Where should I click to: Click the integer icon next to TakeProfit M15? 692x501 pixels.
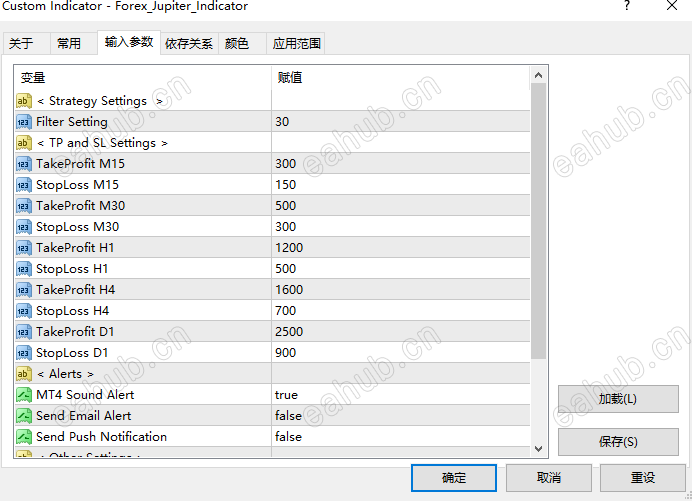click(24, 164)
